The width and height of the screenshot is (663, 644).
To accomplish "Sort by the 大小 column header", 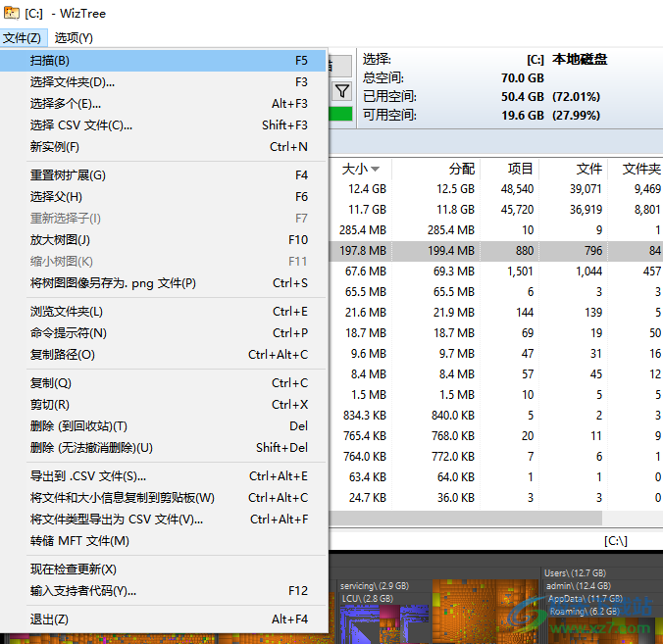I will [x=360, y=169].
